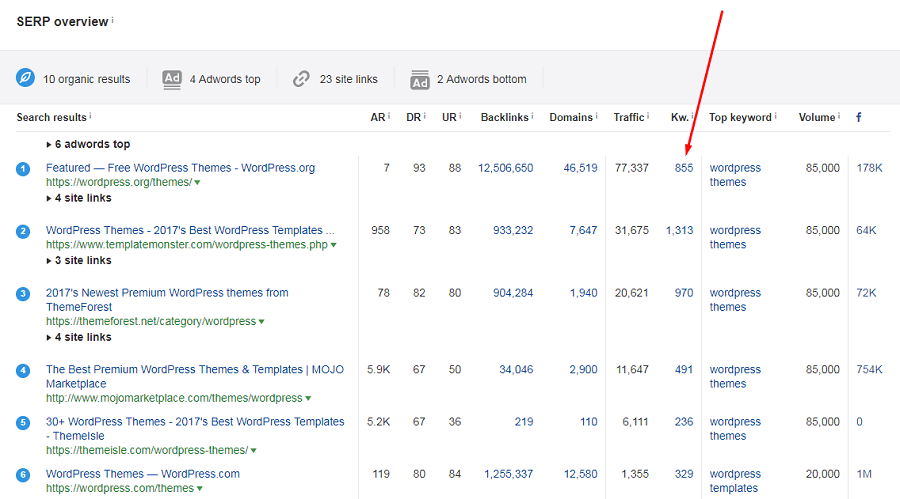Click the info icon next to SERP overview
900x499 pixels.
[x=112, y=20]
